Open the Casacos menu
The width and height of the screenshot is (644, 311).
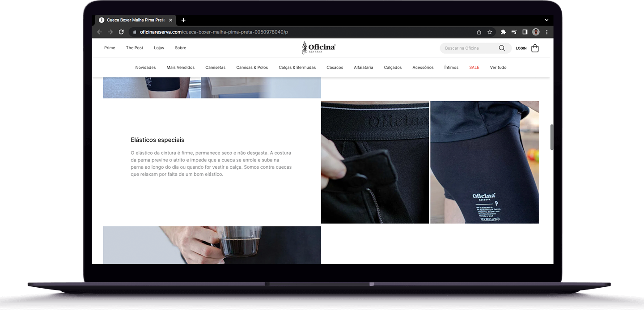pos(335,68)
